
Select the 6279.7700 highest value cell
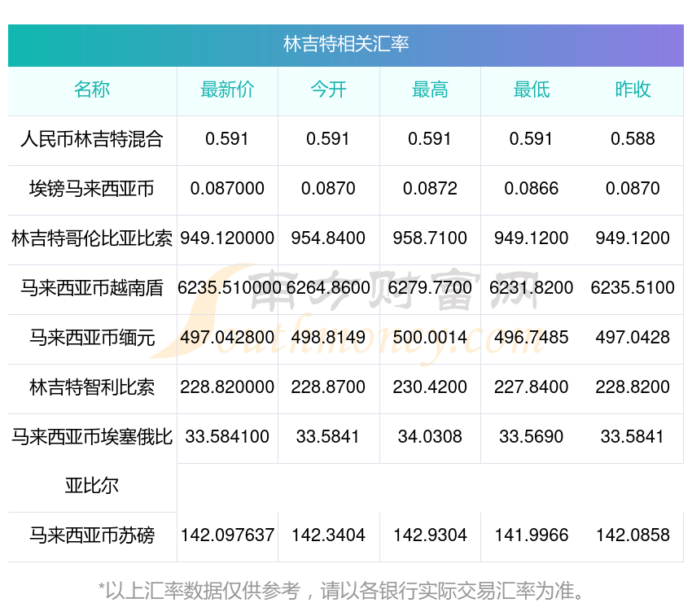coord(430,288)
